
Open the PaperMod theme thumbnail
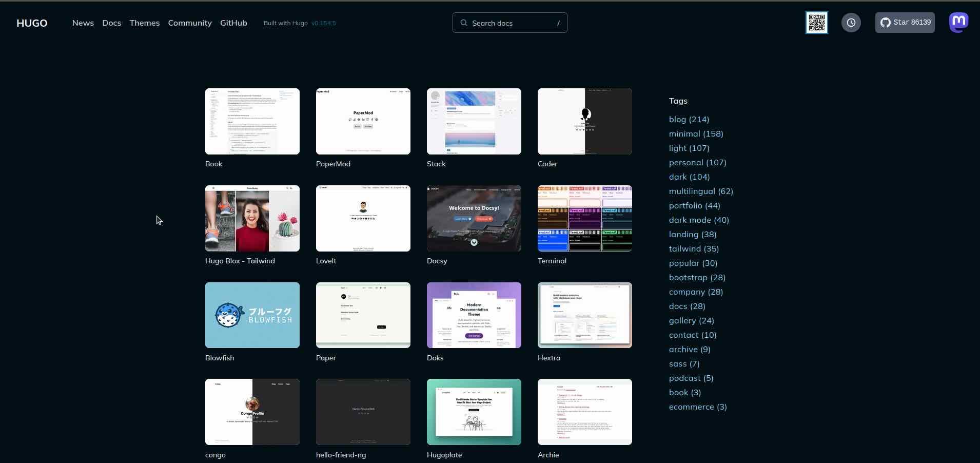coord(363,121)
